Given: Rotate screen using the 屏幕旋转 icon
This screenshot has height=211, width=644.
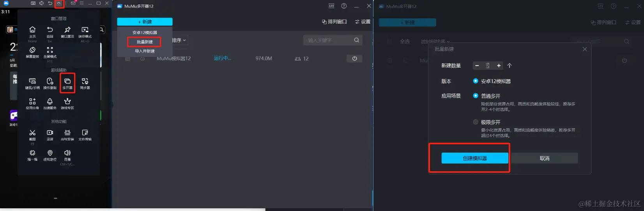Looking at the screenshot, I should coord(32,50).
